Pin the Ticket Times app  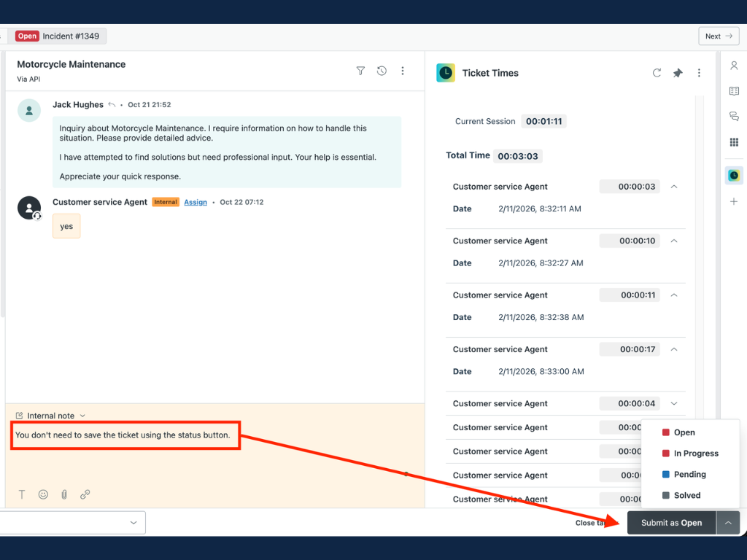(678, 73)
